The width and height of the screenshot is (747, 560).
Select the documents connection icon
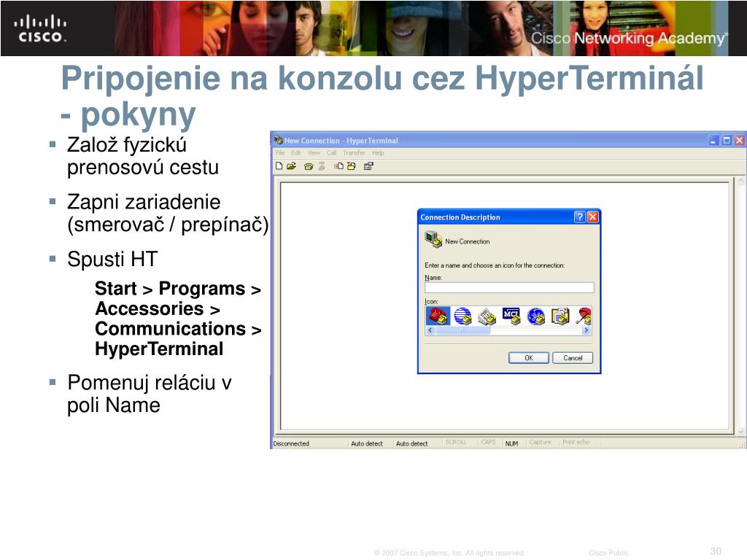(x=560, y=316)
